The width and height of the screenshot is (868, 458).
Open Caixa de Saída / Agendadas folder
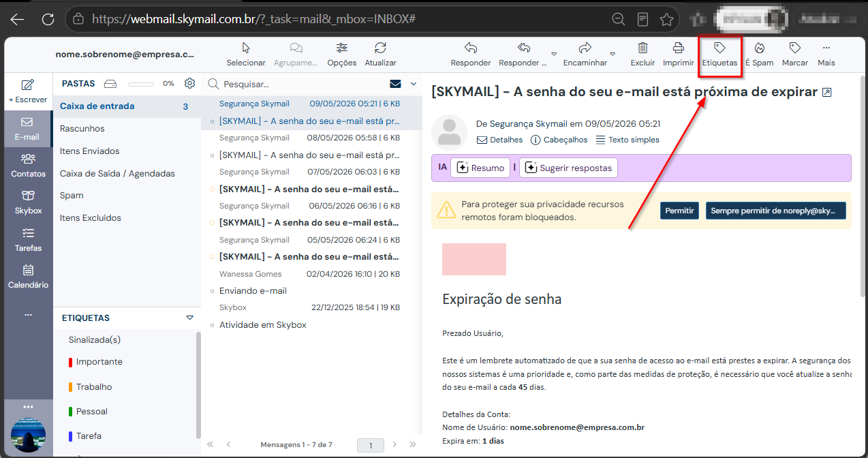tap(126, 174)
